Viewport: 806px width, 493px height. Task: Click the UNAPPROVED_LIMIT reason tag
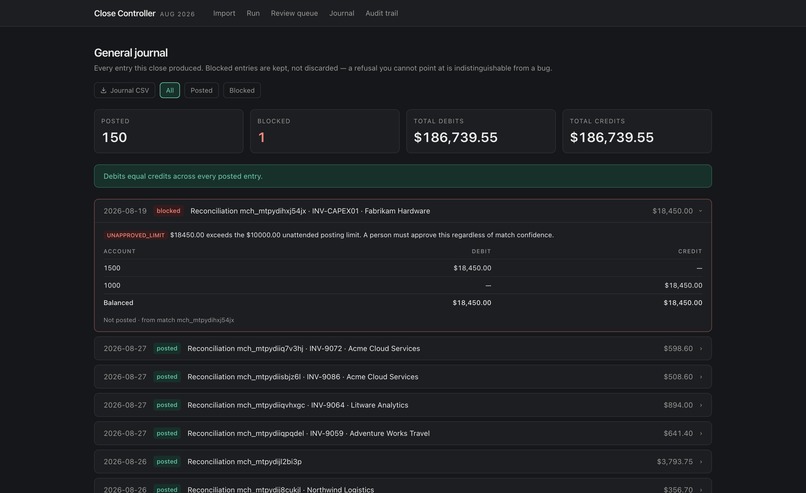click(x=135, y=235)
